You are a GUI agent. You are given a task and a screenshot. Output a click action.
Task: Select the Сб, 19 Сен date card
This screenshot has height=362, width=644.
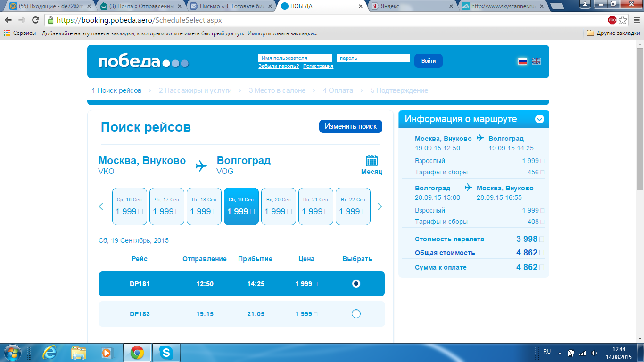coord(241,206)
